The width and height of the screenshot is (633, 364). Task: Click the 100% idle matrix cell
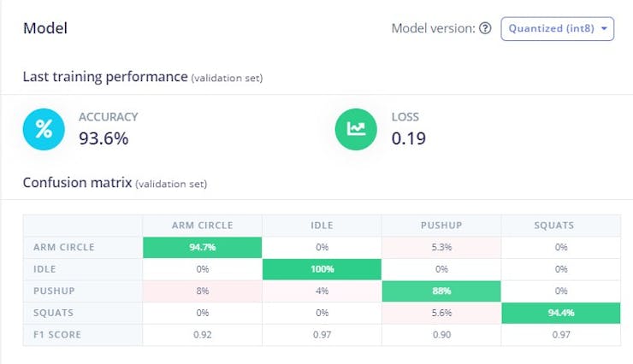pos(322,269)
